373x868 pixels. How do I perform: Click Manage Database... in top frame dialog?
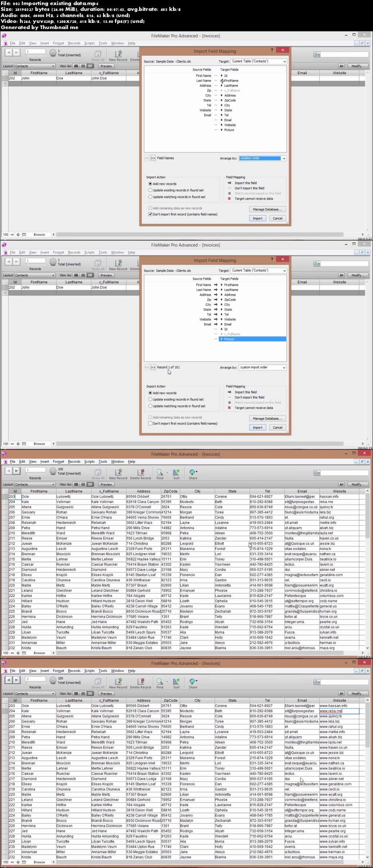[x=267, y=209]
